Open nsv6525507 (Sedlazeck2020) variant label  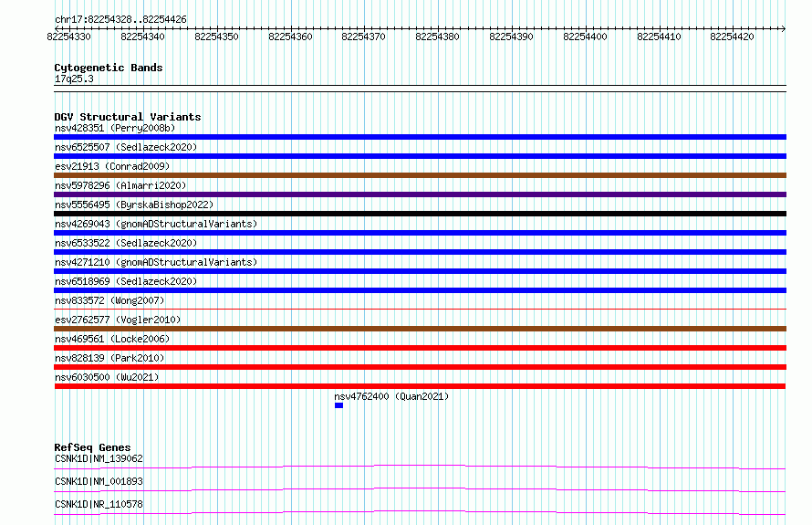(126, 147)
